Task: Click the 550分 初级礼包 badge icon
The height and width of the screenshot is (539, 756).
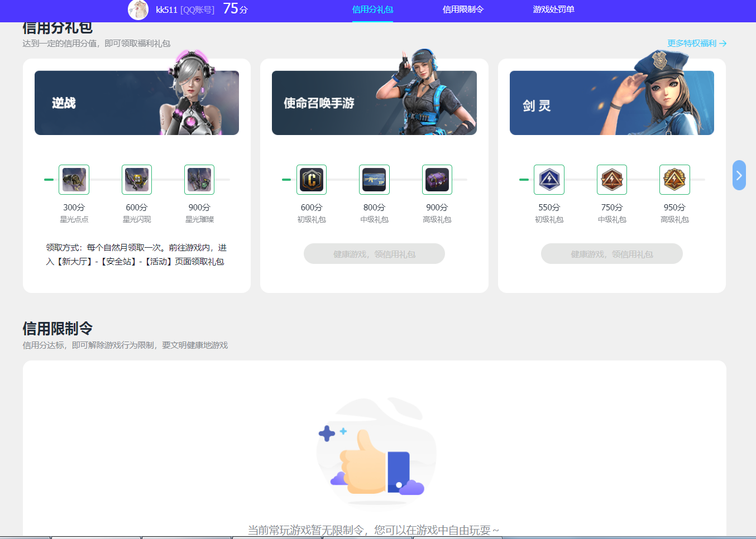Action: point(549,180)
